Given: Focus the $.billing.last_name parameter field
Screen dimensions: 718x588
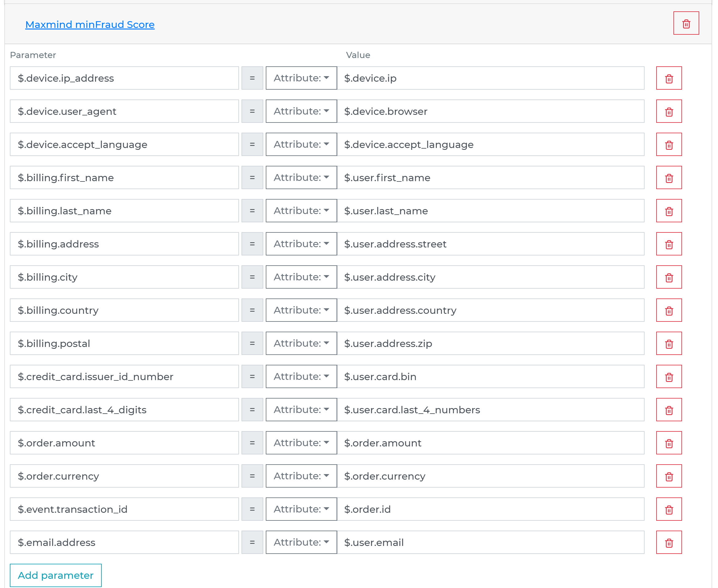Looking at the screenshot, I should pos(124,211).
